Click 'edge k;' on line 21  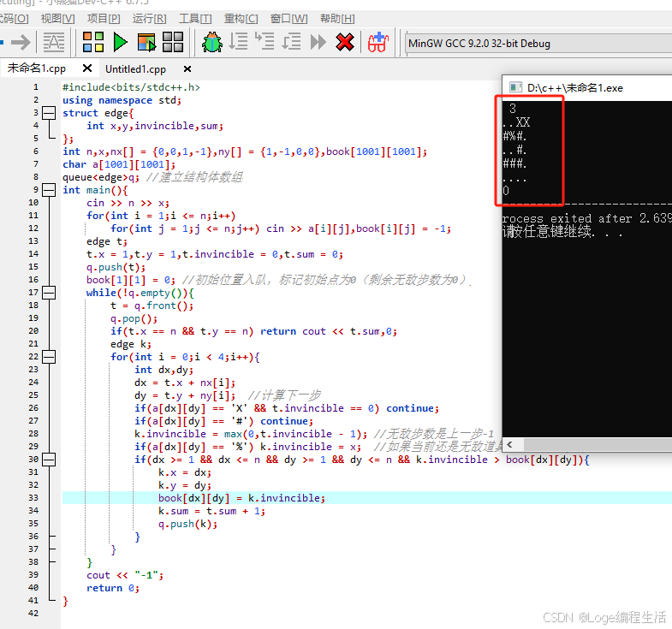pos(131,344)
